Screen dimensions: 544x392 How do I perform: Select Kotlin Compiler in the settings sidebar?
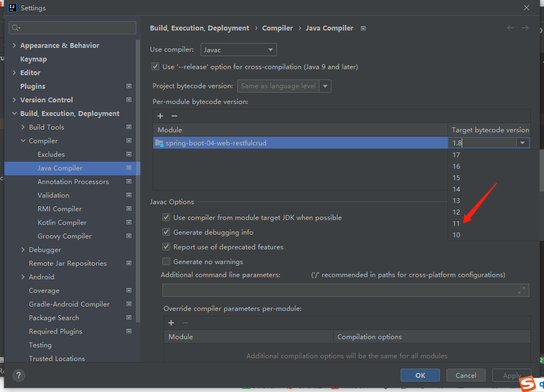62,222
